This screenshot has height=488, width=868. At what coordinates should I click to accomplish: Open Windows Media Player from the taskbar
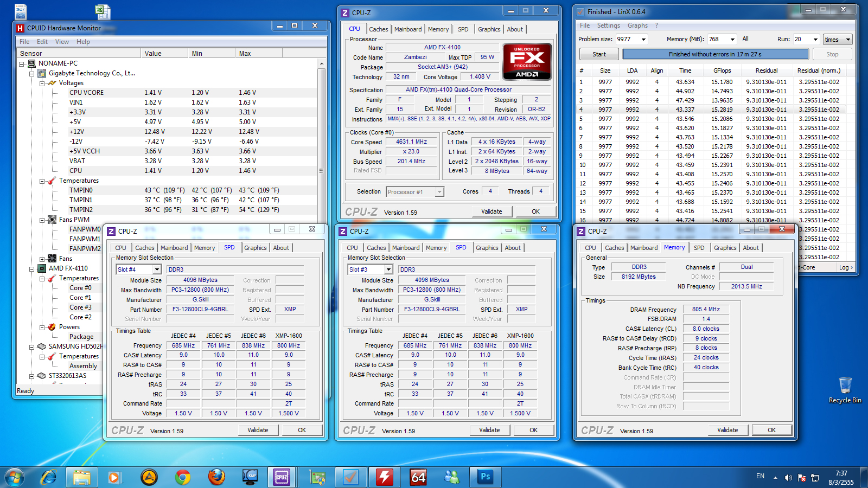[114, 477]
